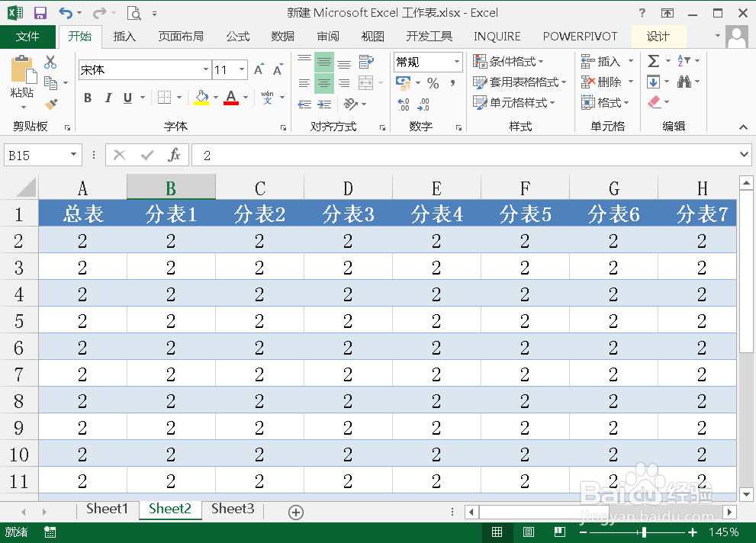Open the font size 11 dropdown
Viewport: 756px width, 543px height.
(x=242, y=70)
